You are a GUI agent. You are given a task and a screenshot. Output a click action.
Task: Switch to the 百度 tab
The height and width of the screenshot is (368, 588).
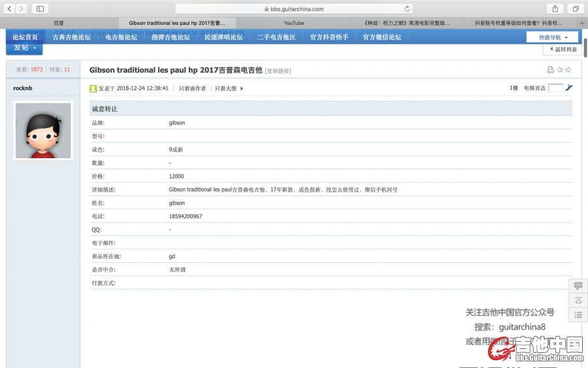pyautogui.click(x=59, y=23)
